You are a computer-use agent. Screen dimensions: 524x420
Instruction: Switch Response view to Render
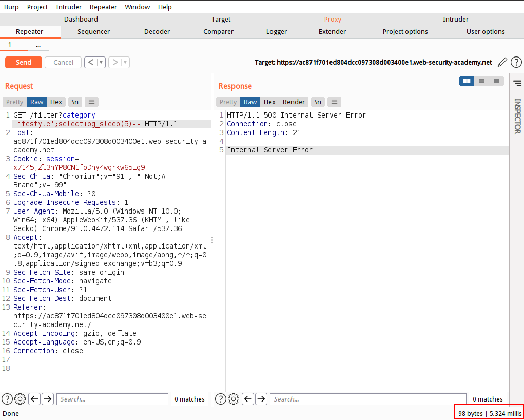tap(294, 102)
